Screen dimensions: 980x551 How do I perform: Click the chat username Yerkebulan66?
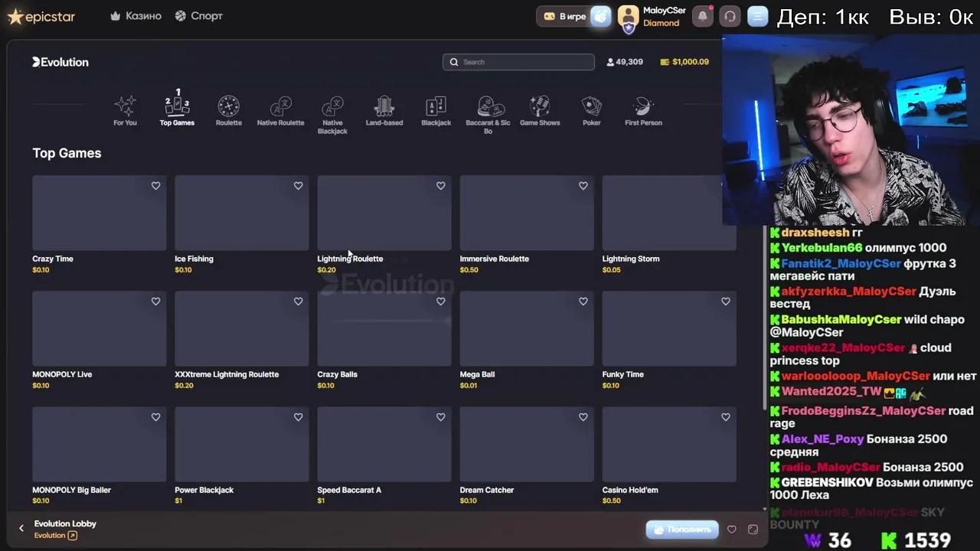click(x=822, y=248)
